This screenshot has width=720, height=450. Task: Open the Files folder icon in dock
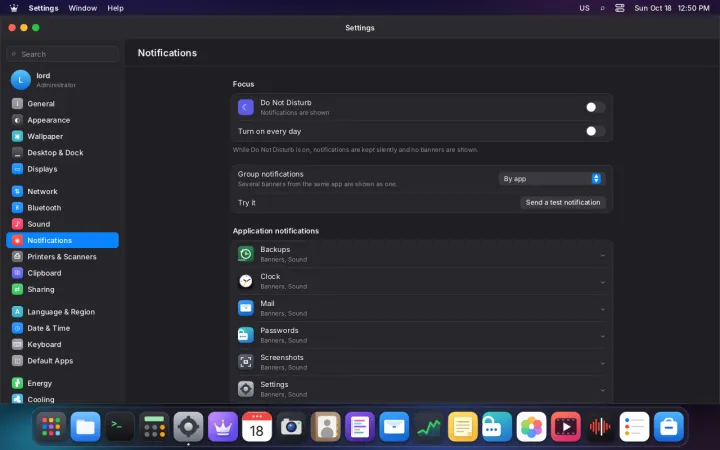(85, 427)
